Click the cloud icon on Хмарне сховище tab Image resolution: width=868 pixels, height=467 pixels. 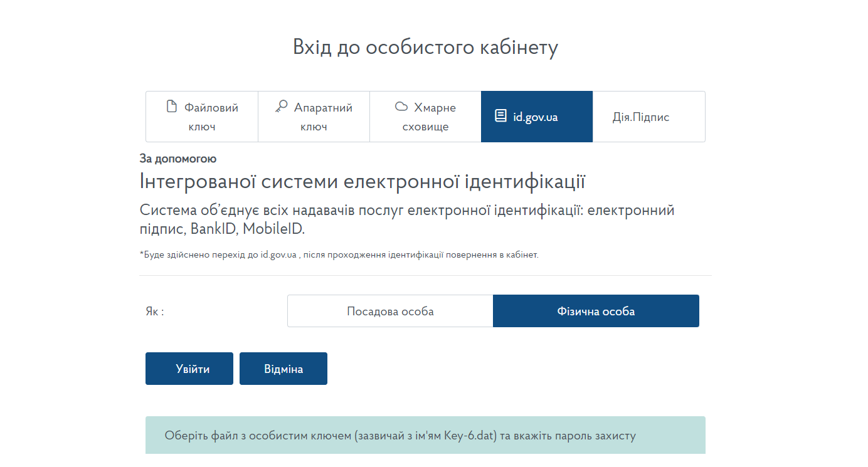tap(401, 107)
